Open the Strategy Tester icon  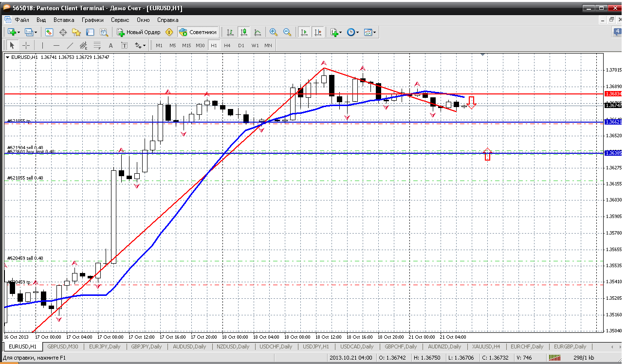[x=104, y=32]
